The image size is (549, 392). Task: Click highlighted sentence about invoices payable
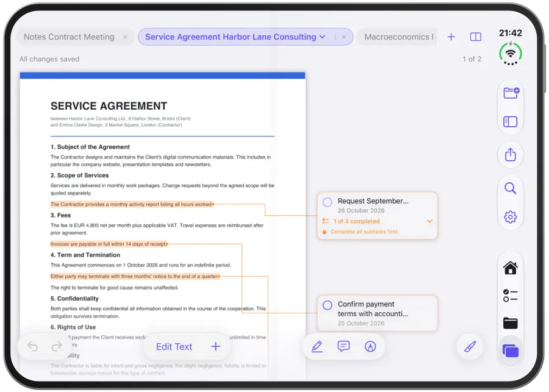pos(108,244)
